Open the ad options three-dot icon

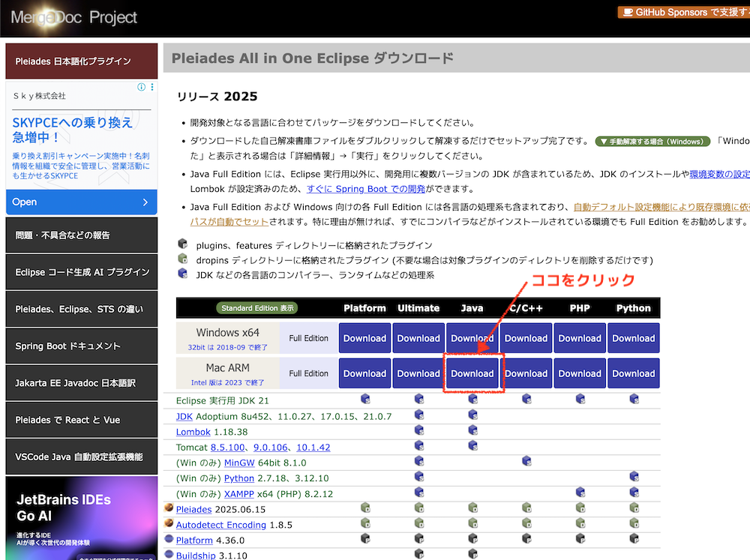point(152,88)
